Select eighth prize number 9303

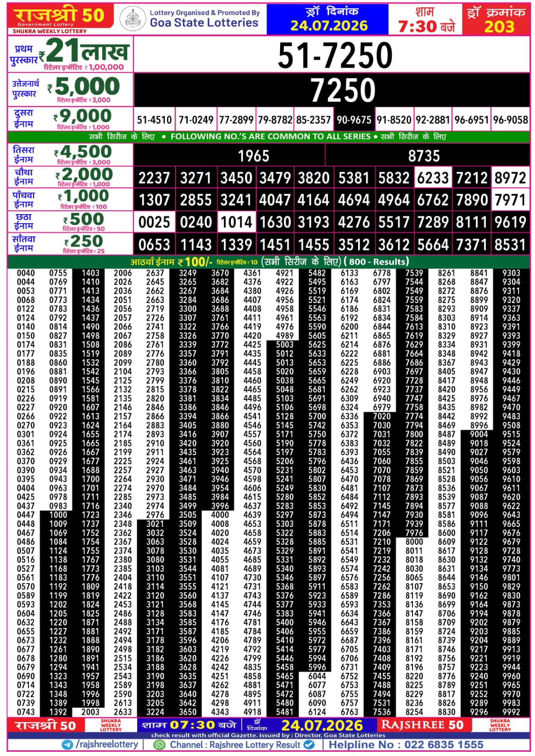pos(511,273)
